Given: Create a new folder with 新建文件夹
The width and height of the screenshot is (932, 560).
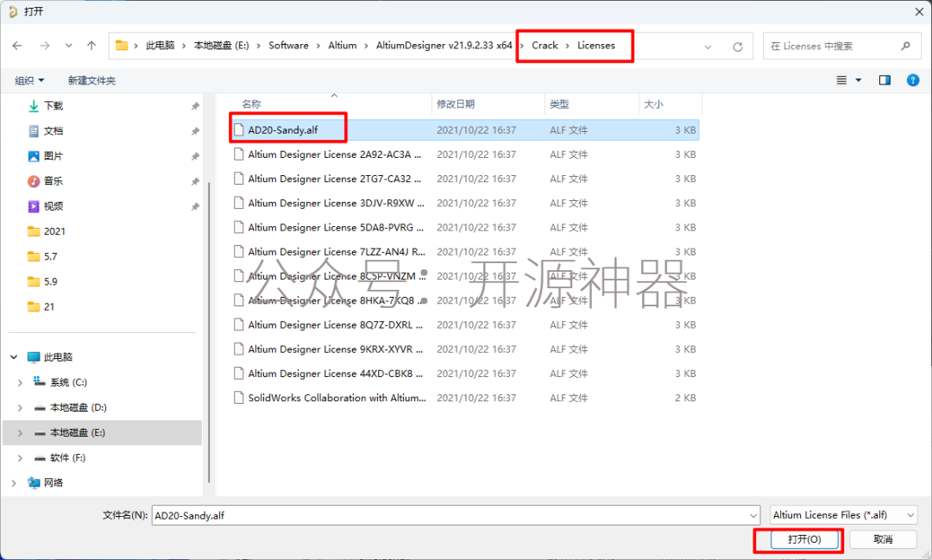Looking at the screenshot, I should (x=91, y=80).
